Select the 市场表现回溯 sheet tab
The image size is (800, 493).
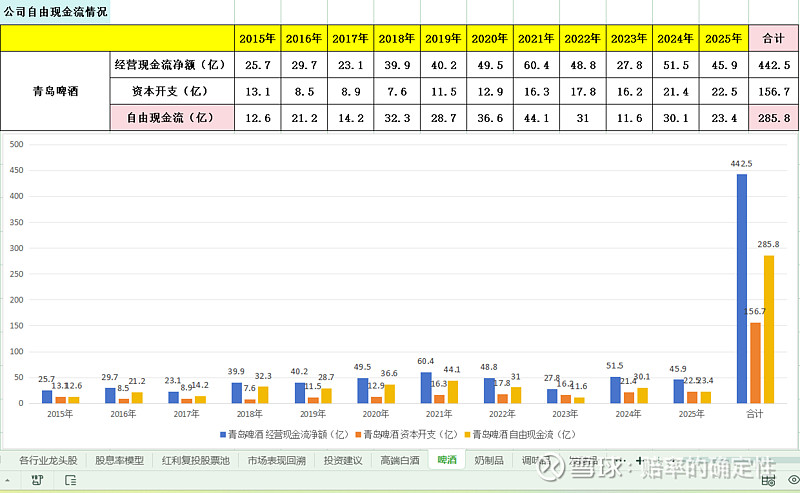pyautogui.click(x=277, y=460)
